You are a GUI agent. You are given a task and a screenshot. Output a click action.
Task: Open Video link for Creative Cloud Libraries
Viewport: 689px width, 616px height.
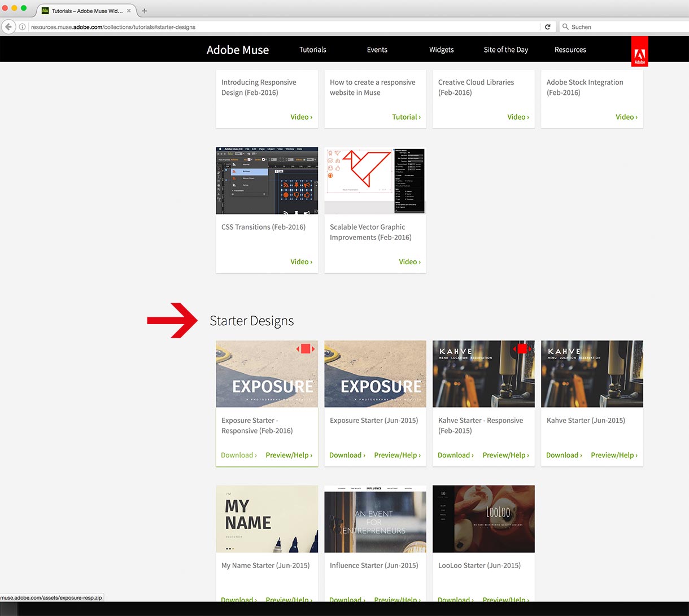coord(518,117)
